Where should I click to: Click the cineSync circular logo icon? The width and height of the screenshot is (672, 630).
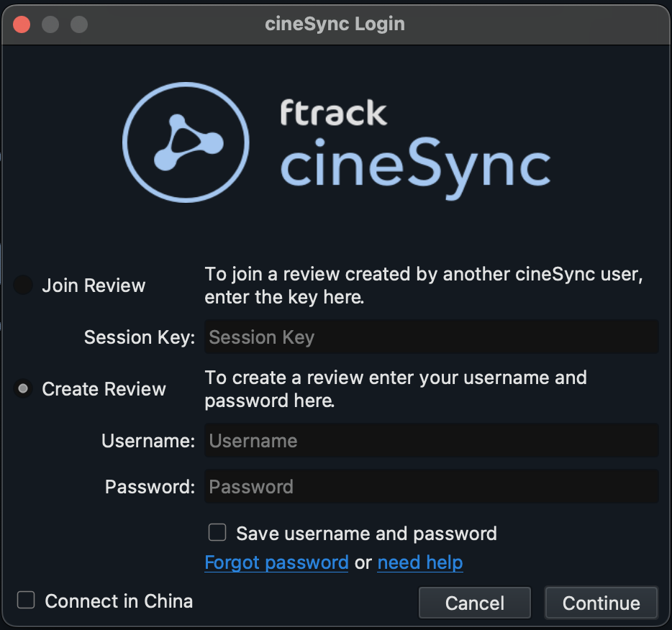point(186,142)
